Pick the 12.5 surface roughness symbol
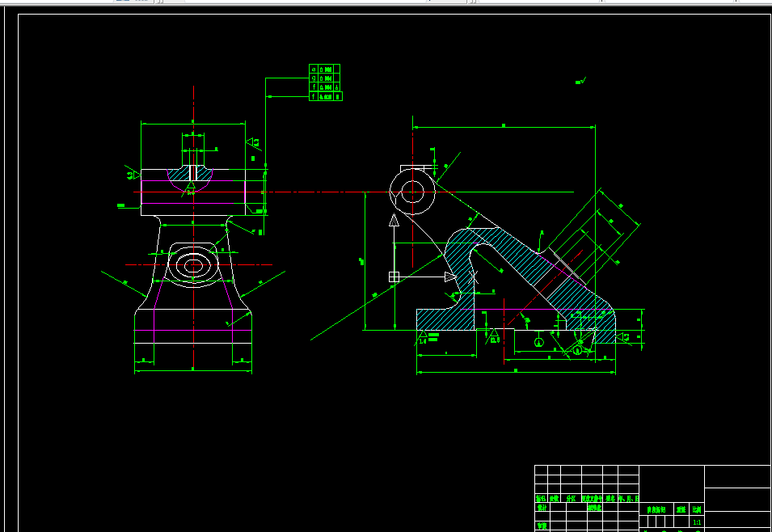Screen dimensions: 772x532 point(493,336)
